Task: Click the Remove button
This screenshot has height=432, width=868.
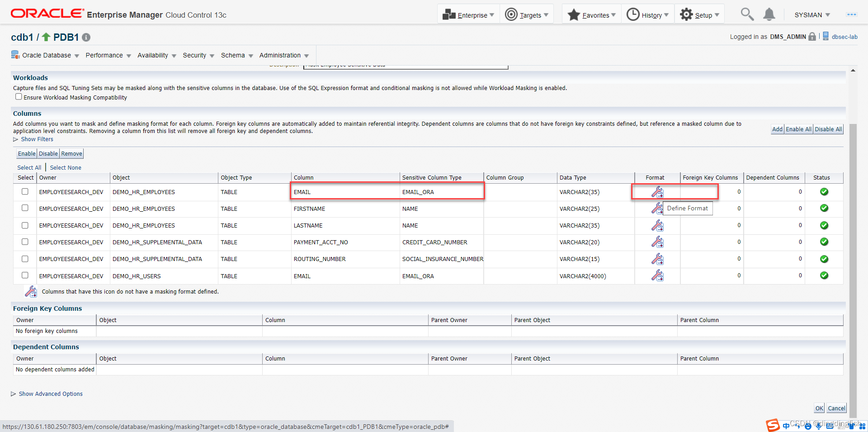Action: (71, 154)
